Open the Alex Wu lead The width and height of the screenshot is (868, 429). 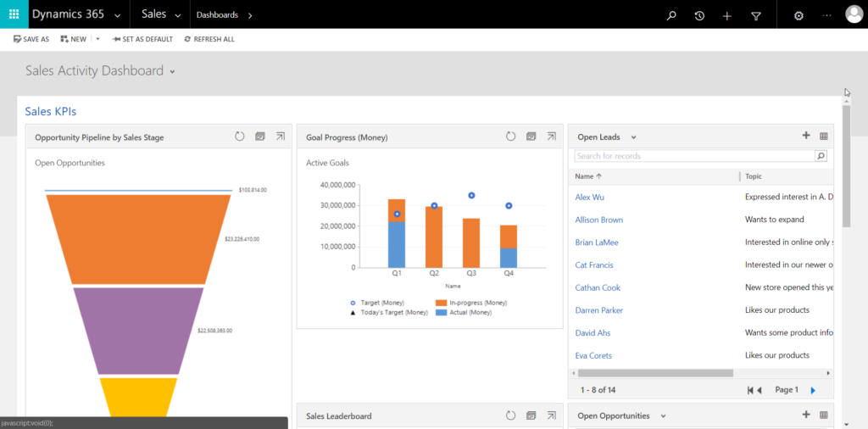[x=589, y=197]
